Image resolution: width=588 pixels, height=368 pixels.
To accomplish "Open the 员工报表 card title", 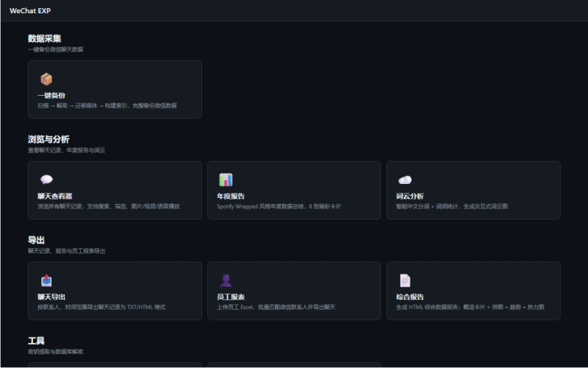I will click(x=231, y=297).
